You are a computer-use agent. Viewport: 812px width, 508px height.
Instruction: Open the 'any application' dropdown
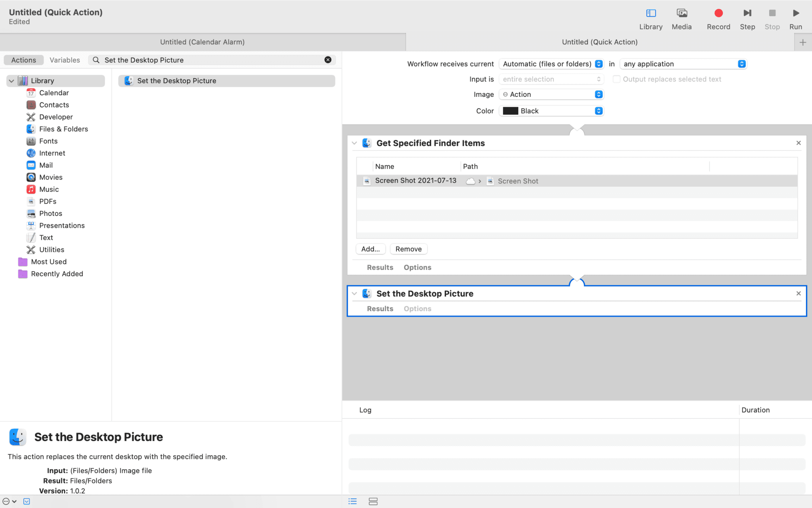683,63
